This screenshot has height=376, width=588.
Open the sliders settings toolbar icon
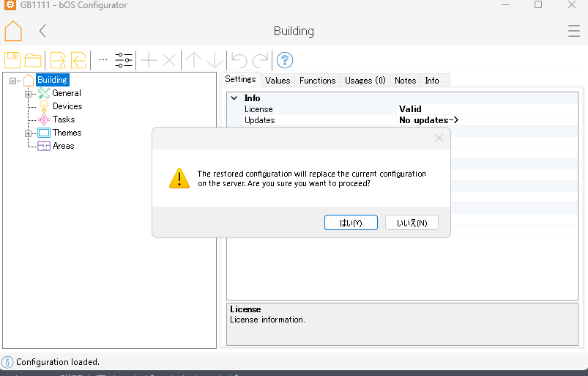(x=124, y=60)
